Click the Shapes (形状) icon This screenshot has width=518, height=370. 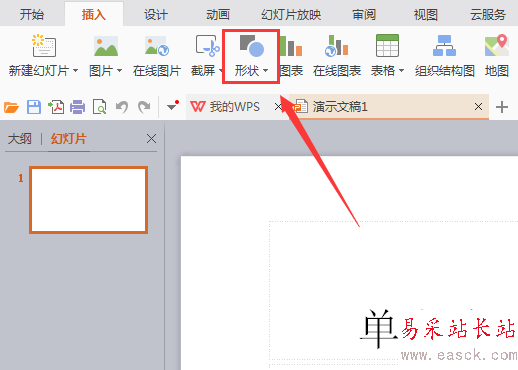(252, 46)
